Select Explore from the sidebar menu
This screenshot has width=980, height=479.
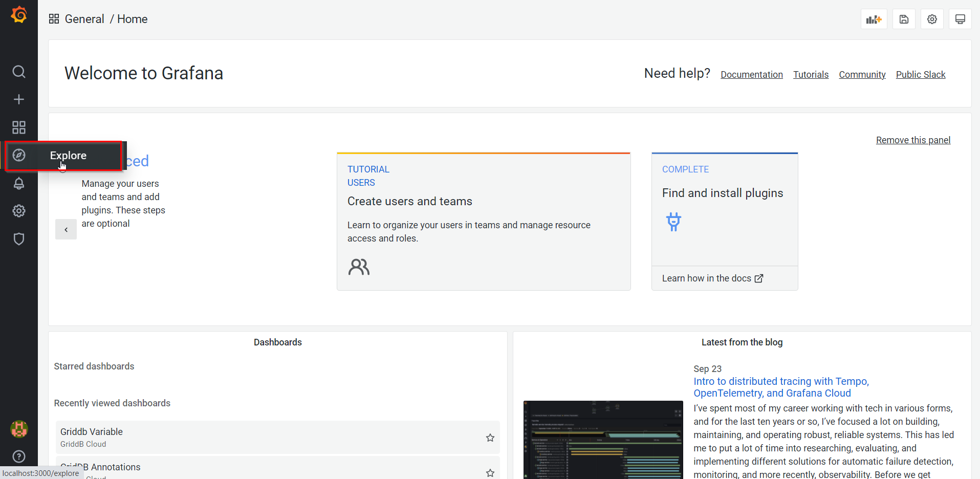point(68,156)
